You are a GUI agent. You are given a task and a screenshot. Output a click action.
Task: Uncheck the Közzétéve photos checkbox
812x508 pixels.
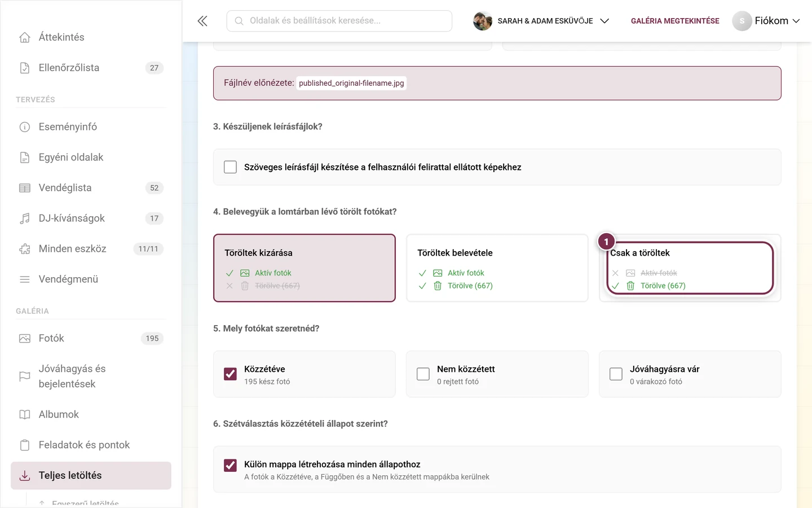pos(230,374)
